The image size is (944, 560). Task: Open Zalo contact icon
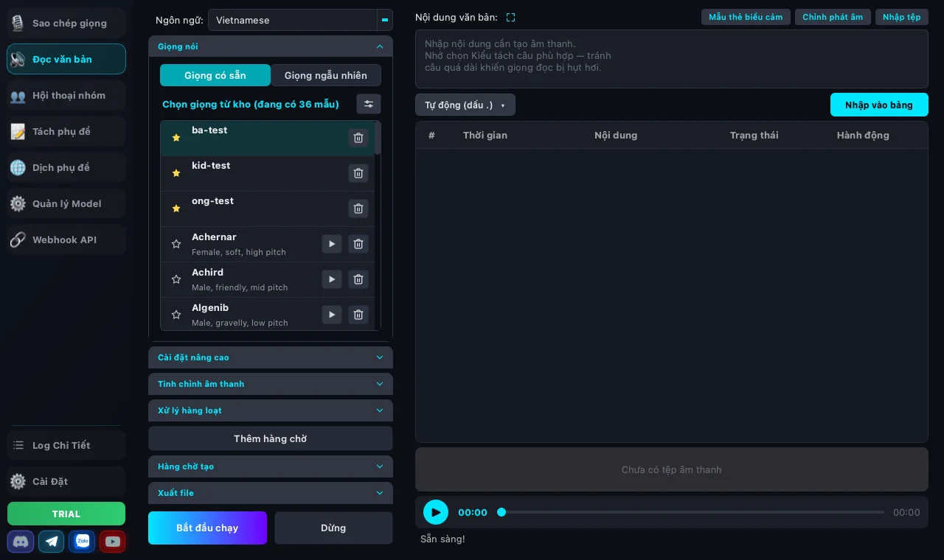click(x=83, y=542)
